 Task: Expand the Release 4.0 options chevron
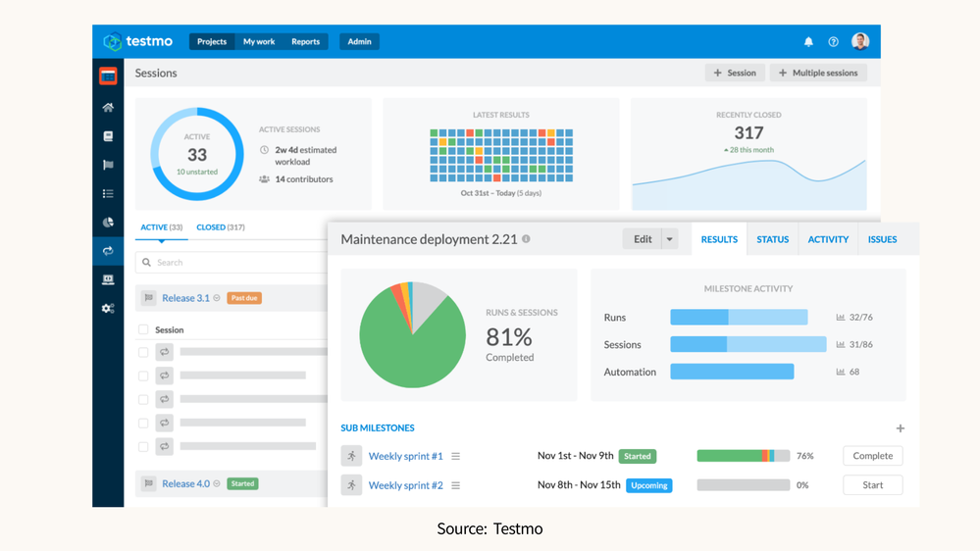(x=217, y=483)
